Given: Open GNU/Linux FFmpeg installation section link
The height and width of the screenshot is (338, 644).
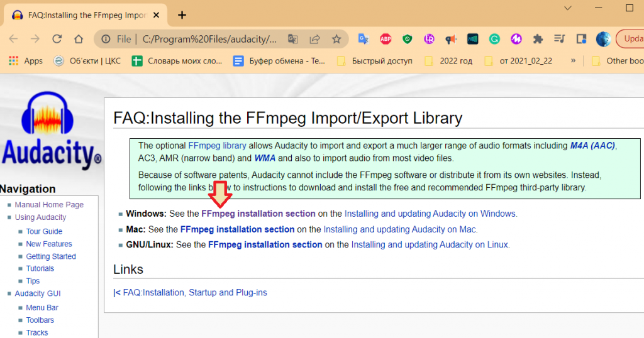Looking at the screenshot, I should click(265, 245).
